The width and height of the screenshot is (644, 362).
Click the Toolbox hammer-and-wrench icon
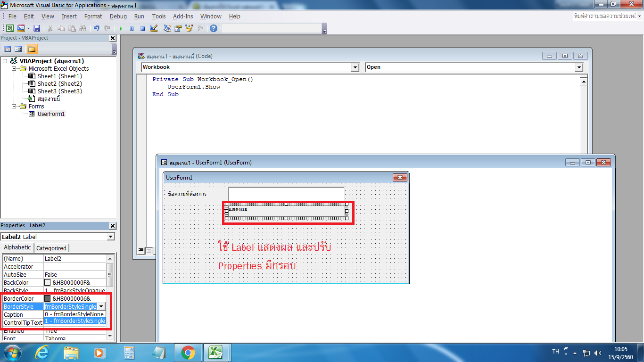coord(200,28)
